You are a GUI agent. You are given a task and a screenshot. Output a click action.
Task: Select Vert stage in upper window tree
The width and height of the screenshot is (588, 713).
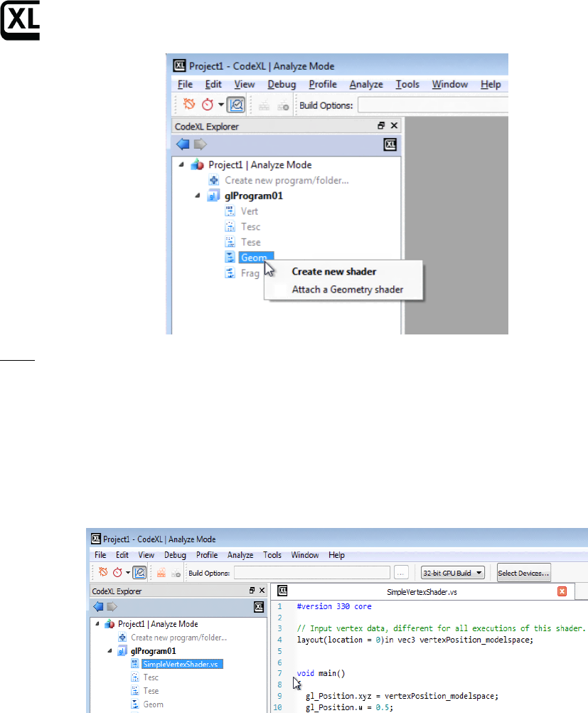(249, 211)
